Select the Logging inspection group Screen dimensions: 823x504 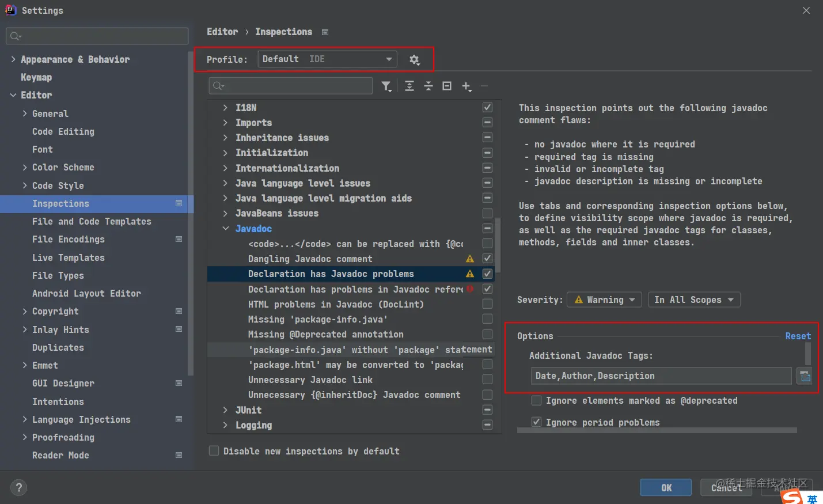[254, 425]
